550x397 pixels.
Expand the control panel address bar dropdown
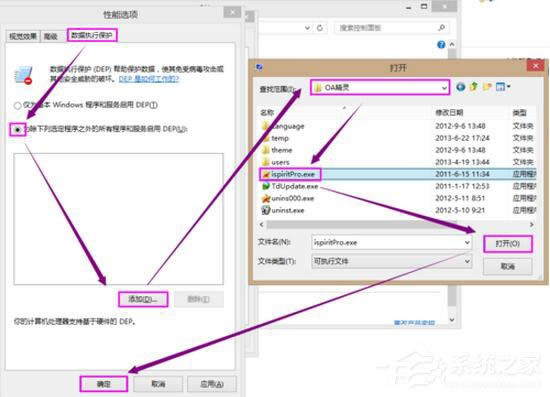tap(307, 28)
